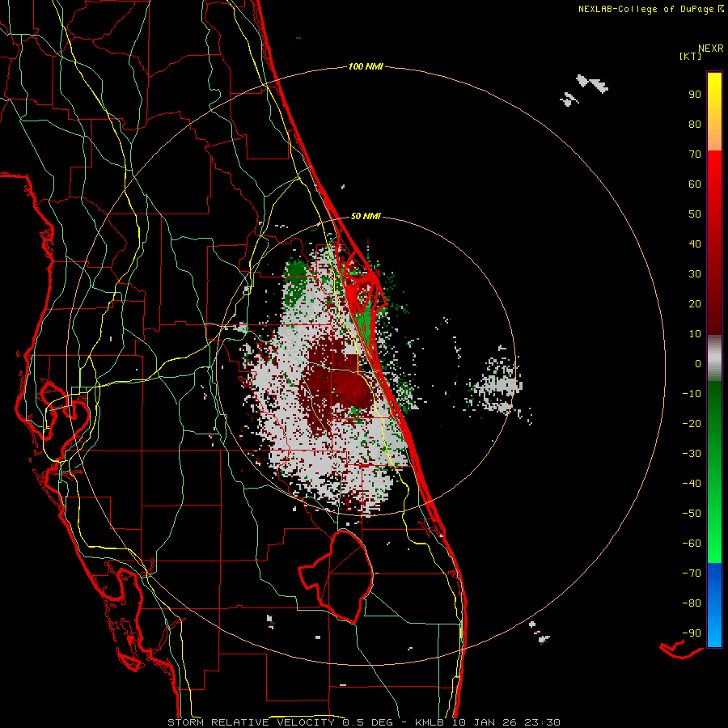Click the gray zero-velocity segment of the color bar
This screenshot has width=728, height=728.
714,358
